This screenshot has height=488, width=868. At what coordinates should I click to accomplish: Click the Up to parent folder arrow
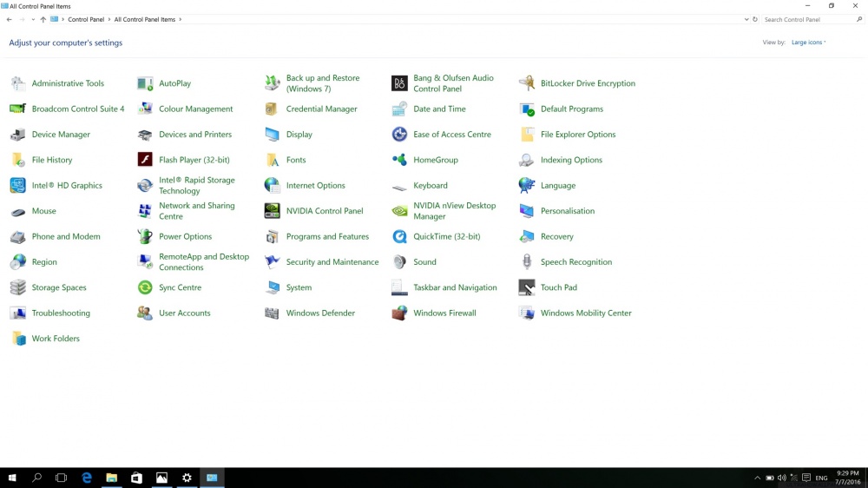tap(43, 19)
